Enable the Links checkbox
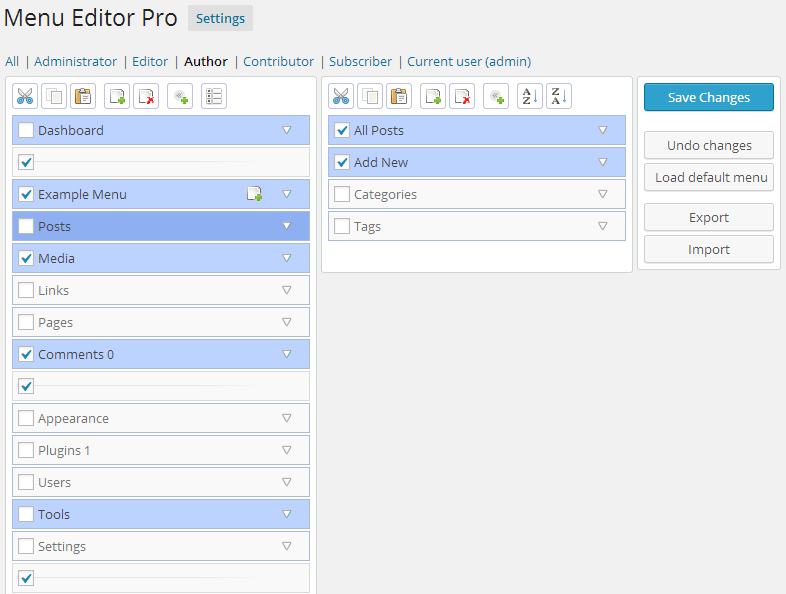786x594 pixels. [x=26, y=290]
